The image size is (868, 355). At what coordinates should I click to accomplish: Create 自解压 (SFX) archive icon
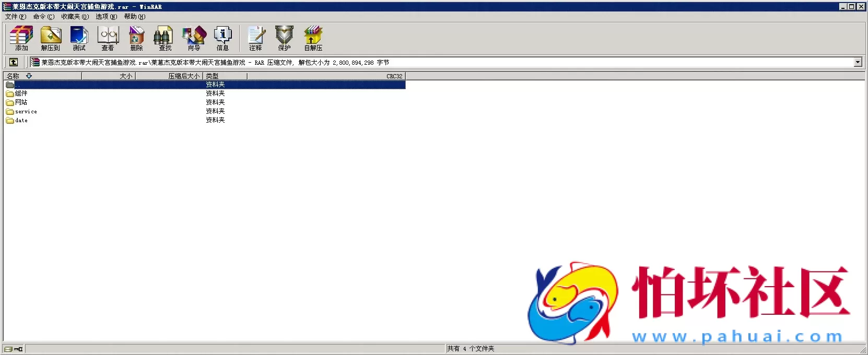coord(313,38)
